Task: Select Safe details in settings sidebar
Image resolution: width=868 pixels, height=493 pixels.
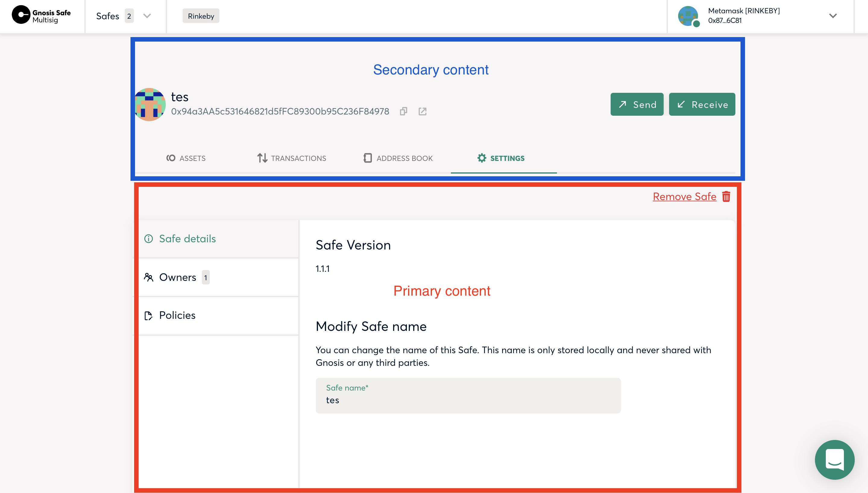Action: [219, 239]
